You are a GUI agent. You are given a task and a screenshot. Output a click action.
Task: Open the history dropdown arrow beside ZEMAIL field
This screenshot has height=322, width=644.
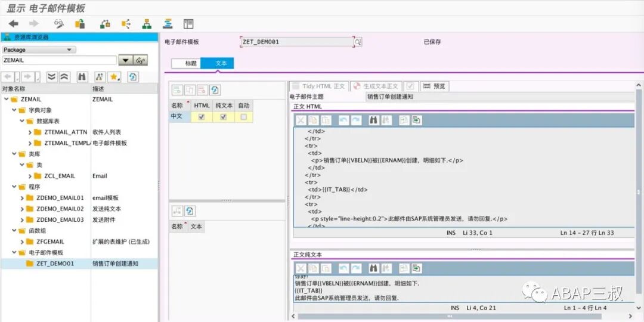126,60
